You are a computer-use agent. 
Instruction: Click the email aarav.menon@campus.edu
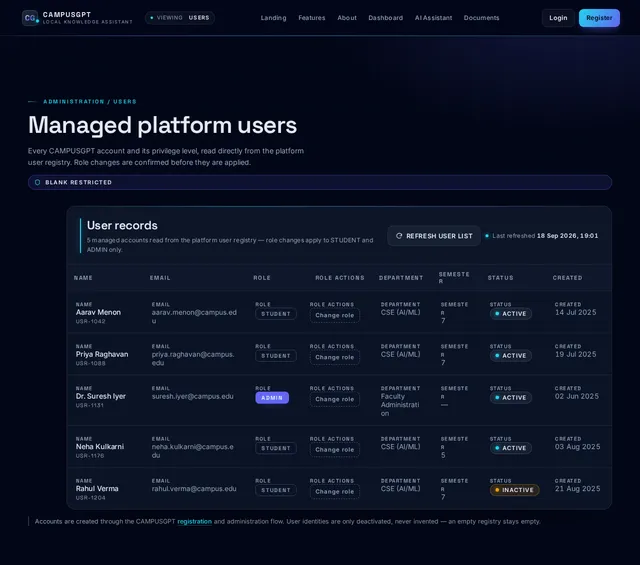[x=194, y=317]
